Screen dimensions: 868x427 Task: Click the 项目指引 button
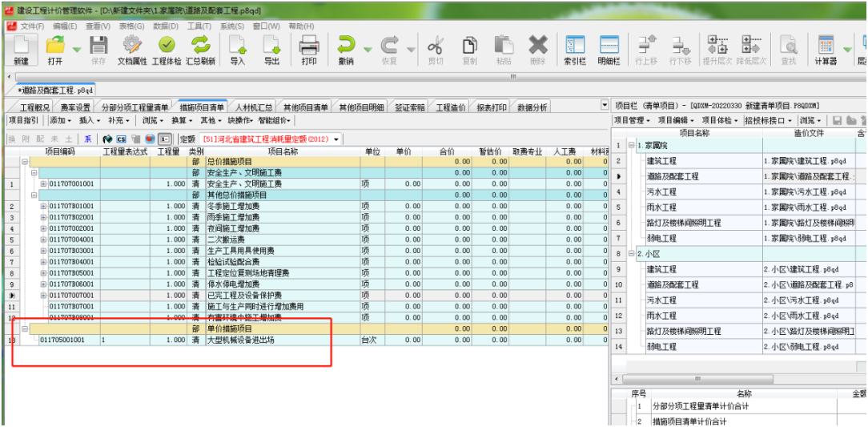click(x=23, y=120)
